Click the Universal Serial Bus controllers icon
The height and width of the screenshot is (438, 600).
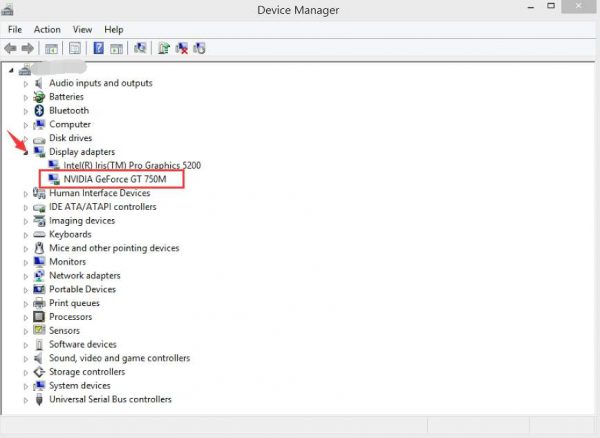click(39, 400)
